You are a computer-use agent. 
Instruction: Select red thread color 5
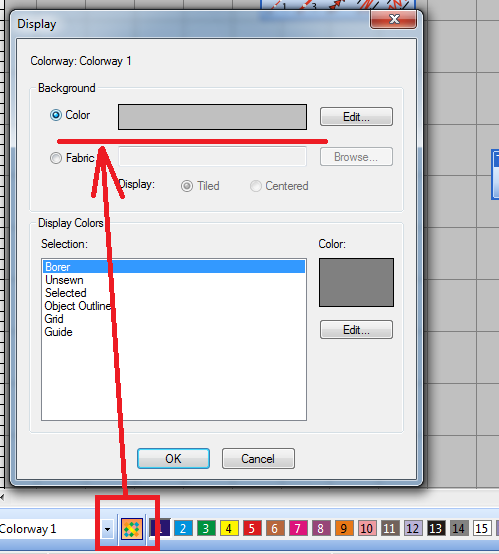[252, 529]
